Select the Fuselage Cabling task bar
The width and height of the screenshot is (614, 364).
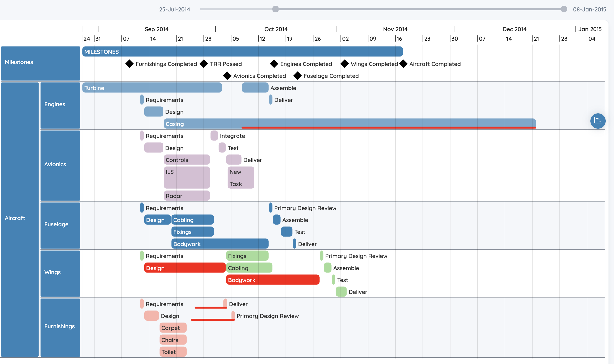coord(192,220)
